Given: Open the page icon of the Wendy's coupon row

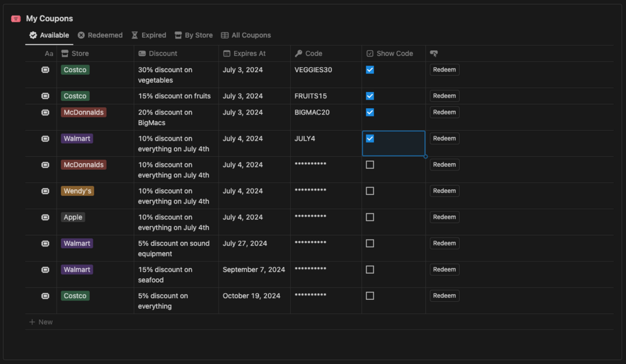Looking at the screenshot, I should click(x=45, y=191).
